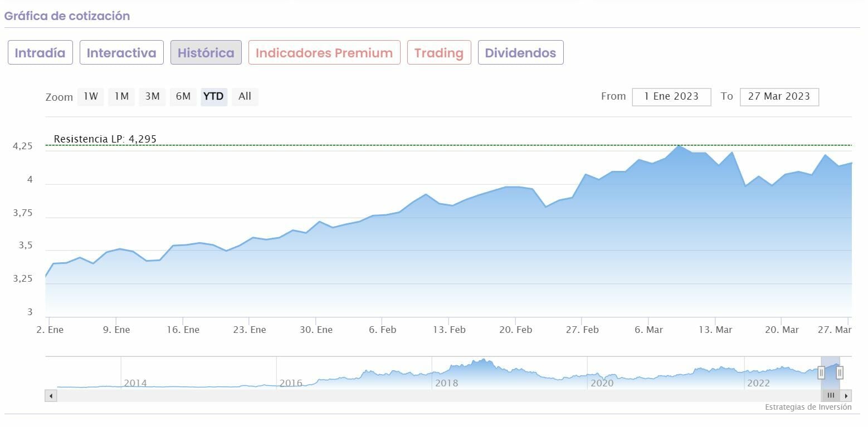
Task: Click the right range handle in navigator
Action: coord(840,372)
